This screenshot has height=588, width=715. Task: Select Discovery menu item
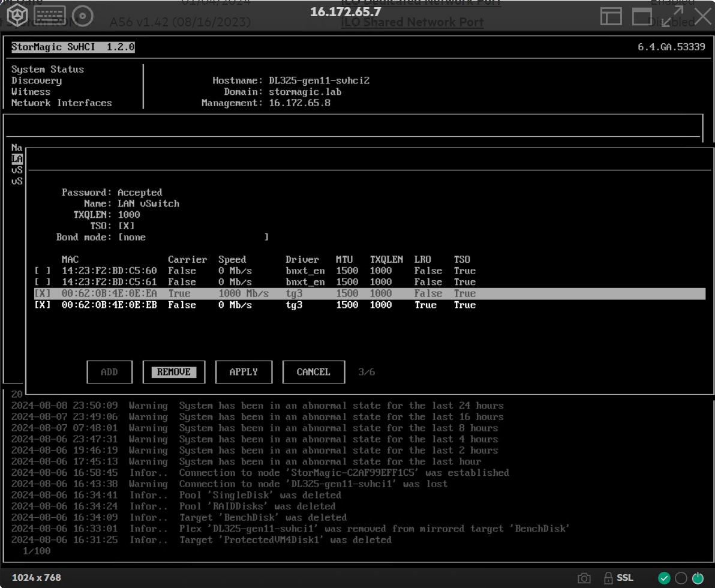[37, 81]
